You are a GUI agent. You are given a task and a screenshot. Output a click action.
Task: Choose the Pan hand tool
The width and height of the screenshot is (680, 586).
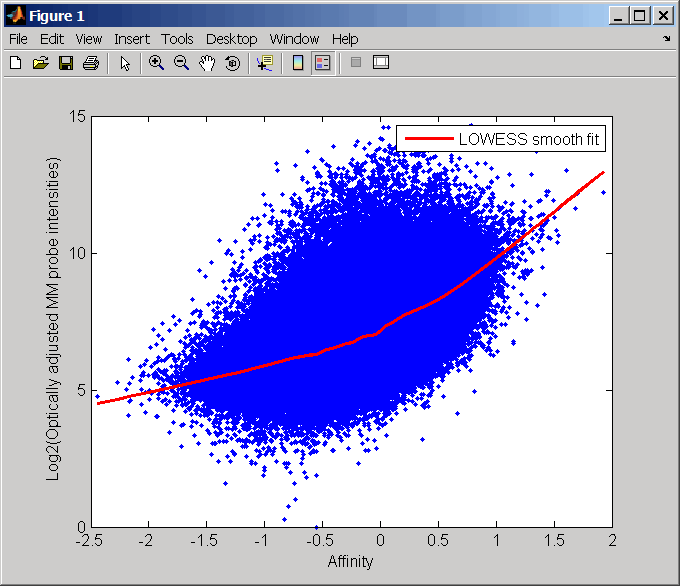click(207, 63)
